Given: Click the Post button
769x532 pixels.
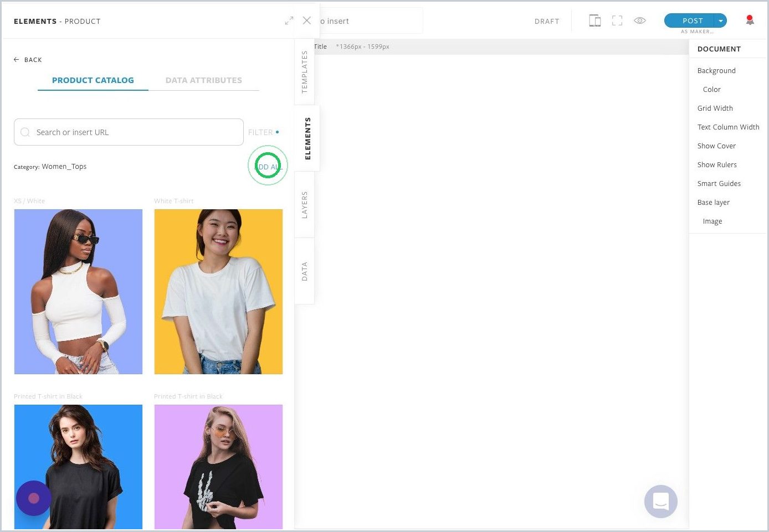Looking at the screenshot, I should tap(689, 20).
